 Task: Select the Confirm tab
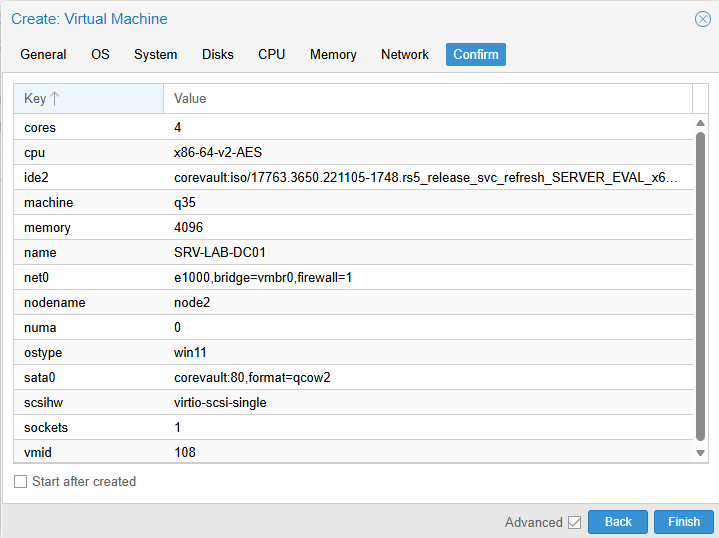pos(476,55)
